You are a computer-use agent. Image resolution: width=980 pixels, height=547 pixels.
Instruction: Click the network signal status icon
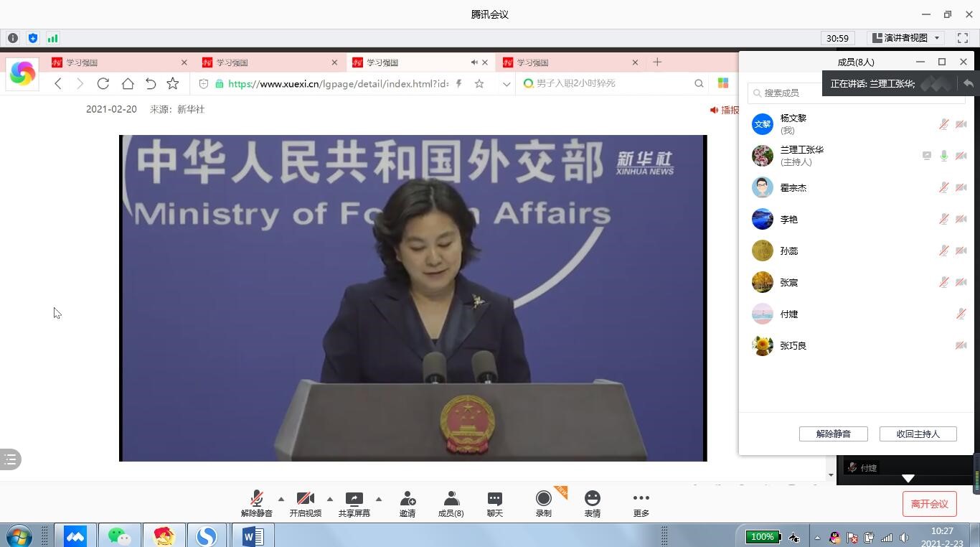coord(52,38)
